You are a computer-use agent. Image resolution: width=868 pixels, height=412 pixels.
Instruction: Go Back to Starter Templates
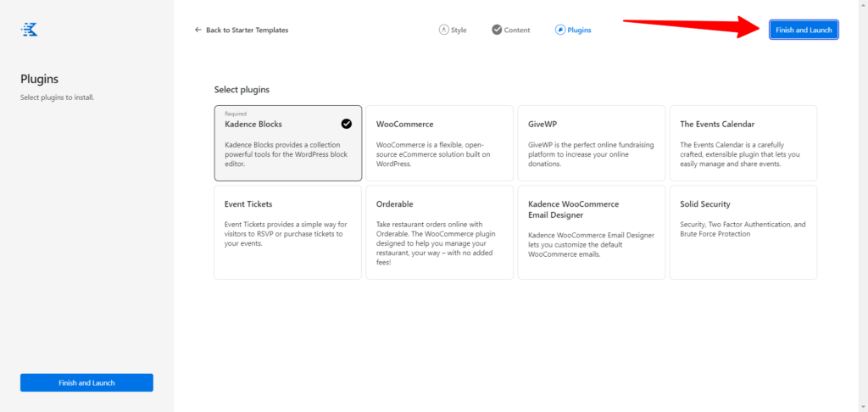tap(242, 30)
